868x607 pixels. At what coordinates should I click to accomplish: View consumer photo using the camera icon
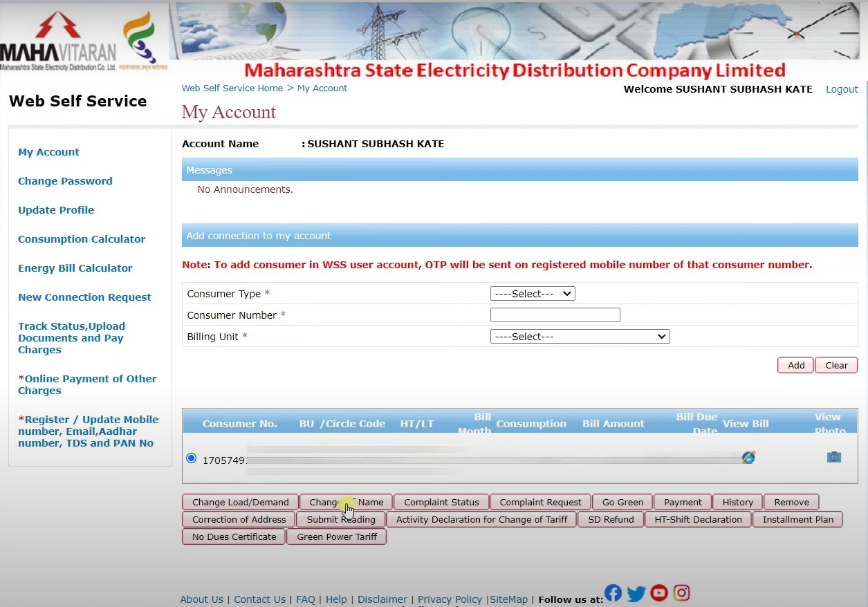(833, 457)
